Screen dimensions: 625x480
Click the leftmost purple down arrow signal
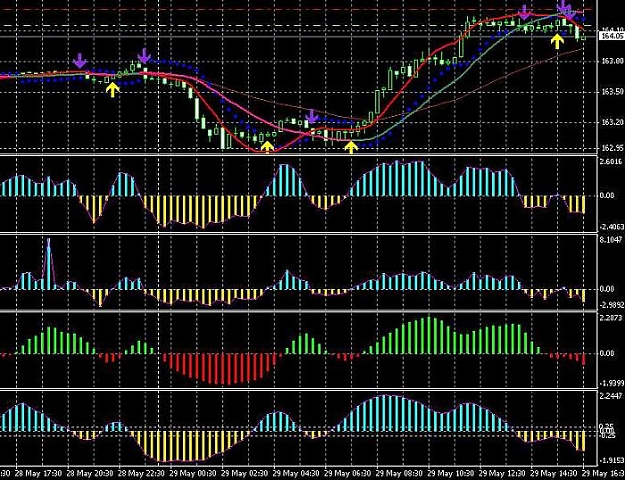tap(80, 60)
